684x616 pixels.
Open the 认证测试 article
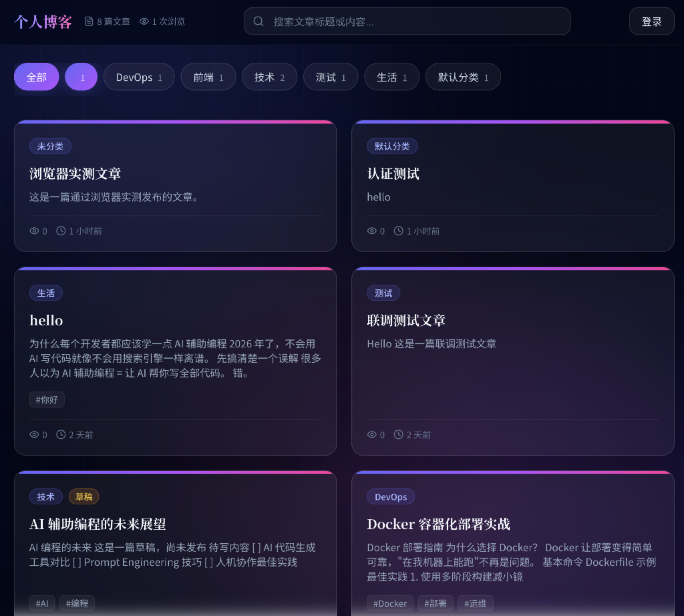pyautogui.click(x=393, y=174)
